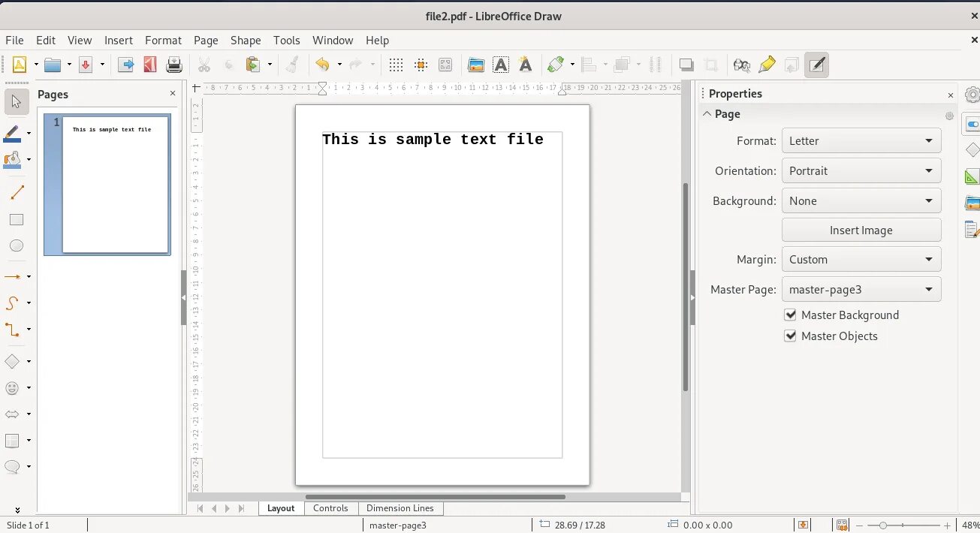Click the vertical scrollbar of canvas
The height and width of the screenshot is (533, 980).
(x=686, y=285)
